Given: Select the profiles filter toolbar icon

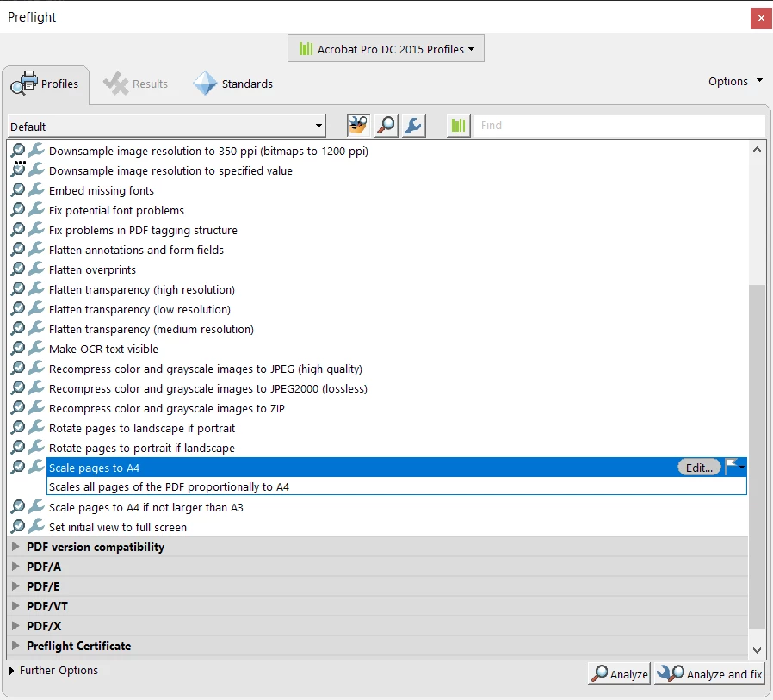Looking at the screenshot, I should pyautogui.click(x=358, y=125).
